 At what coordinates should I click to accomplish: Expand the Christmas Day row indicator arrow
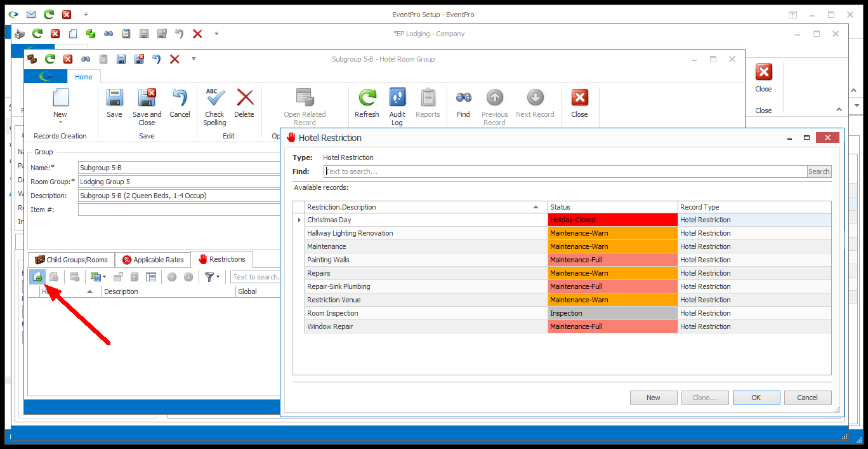coord(299,220)
